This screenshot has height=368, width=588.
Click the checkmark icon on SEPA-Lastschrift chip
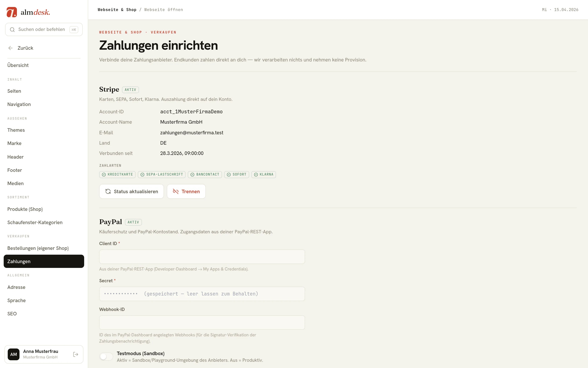142,174
